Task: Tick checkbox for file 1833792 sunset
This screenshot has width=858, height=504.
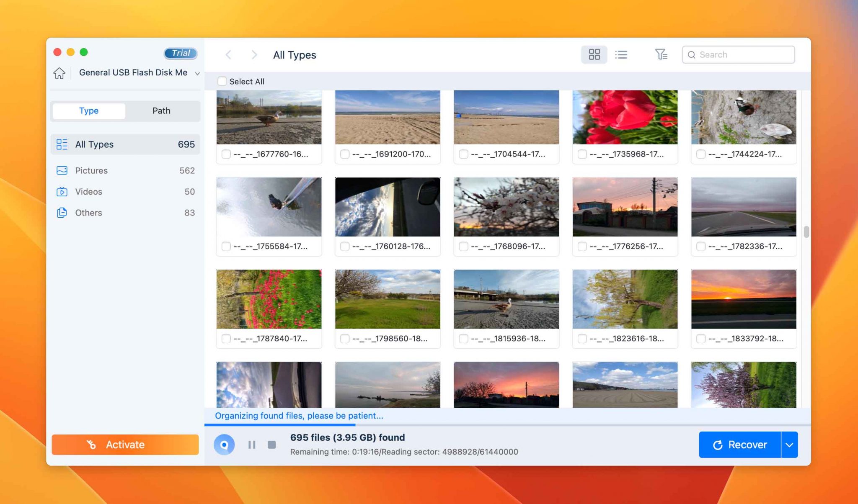Action: (x=701, y=339)
